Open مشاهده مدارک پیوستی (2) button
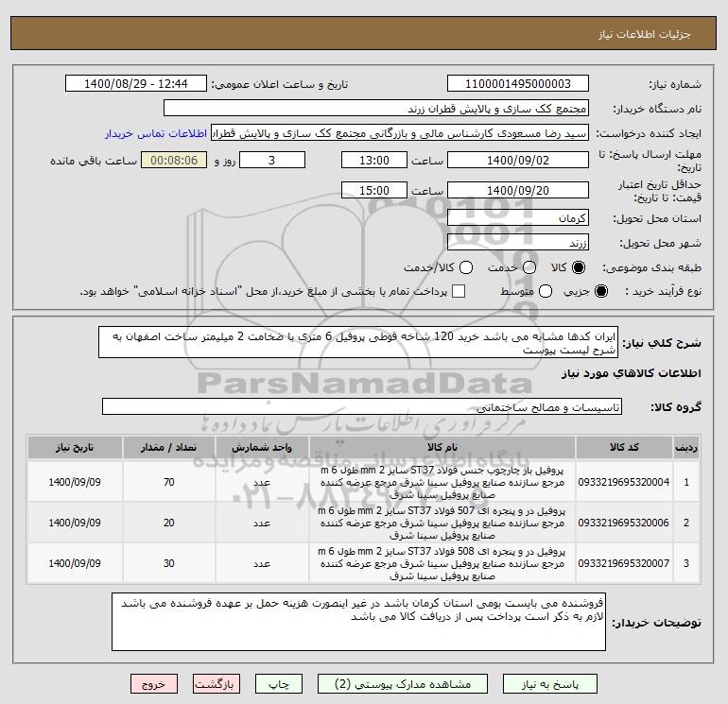Image resolution: width=728 pixels, height=704 pixels. [403, 684]
